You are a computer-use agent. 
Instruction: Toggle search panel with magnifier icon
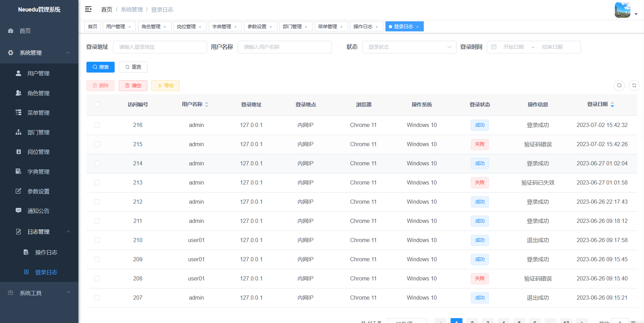point(619,85)
